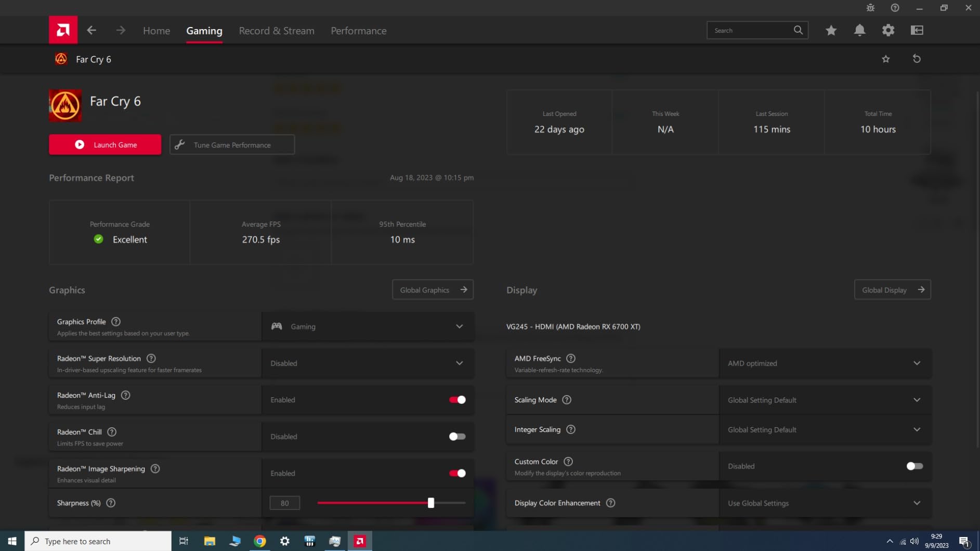Expand Radeon Super Resolution dropdown
980x551 pixels.
click(368, 363)
